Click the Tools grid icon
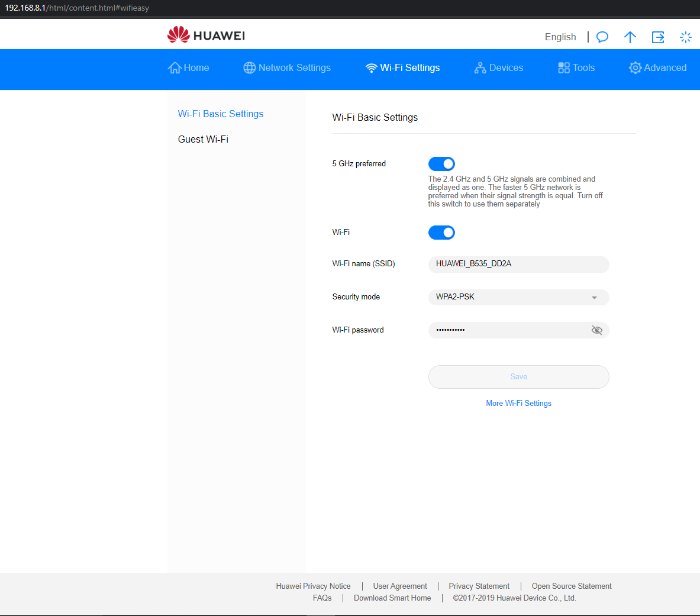This screenshot has width=700, height=616. pos(564,68)
